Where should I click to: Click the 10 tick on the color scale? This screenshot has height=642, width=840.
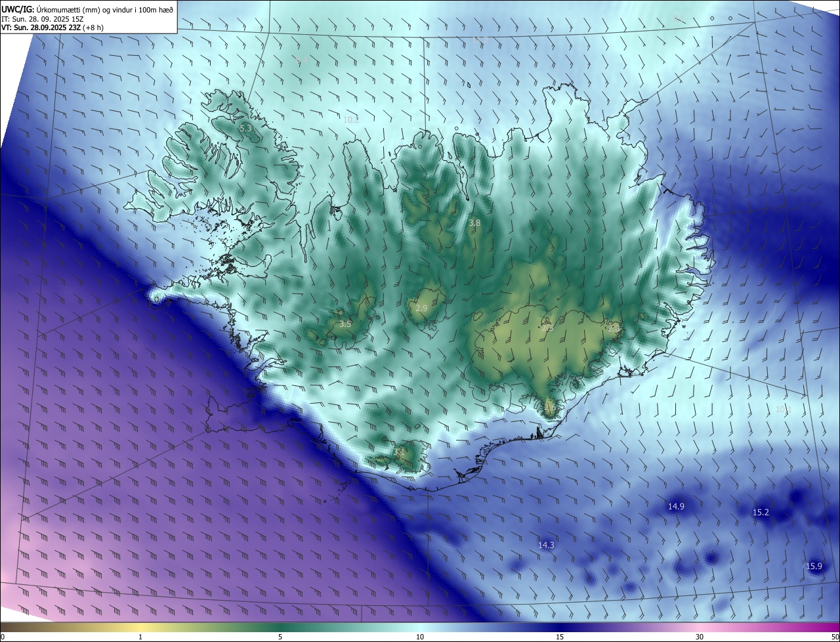tap(420, 637)
